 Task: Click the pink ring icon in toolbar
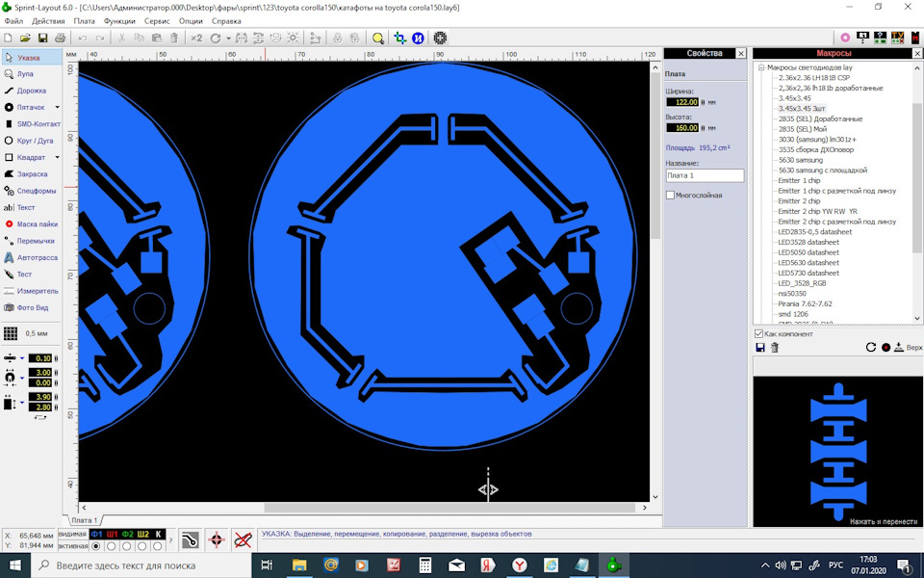(x=845, y=38)
